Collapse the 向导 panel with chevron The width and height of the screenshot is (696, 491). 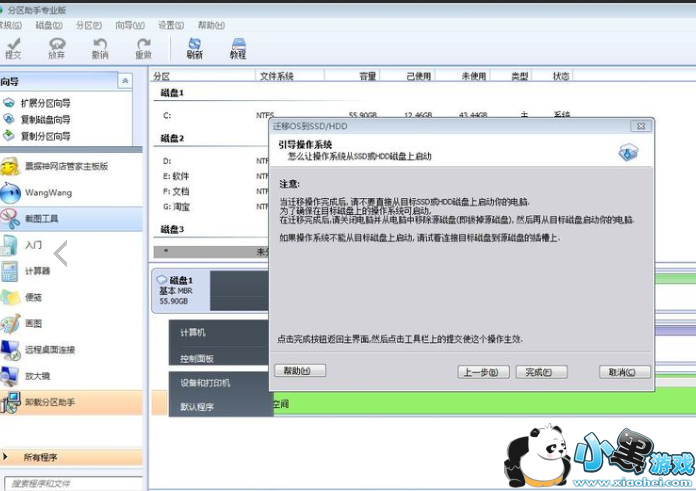pyautogui.click(x=125, y=81)
